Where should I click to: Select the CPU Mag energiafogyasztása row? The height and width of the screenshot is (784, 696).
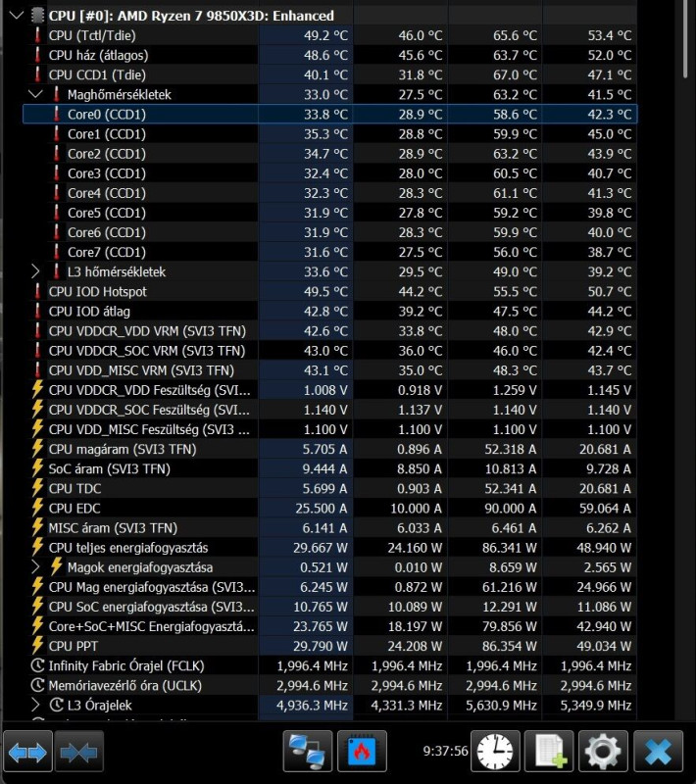click(330, 586)
